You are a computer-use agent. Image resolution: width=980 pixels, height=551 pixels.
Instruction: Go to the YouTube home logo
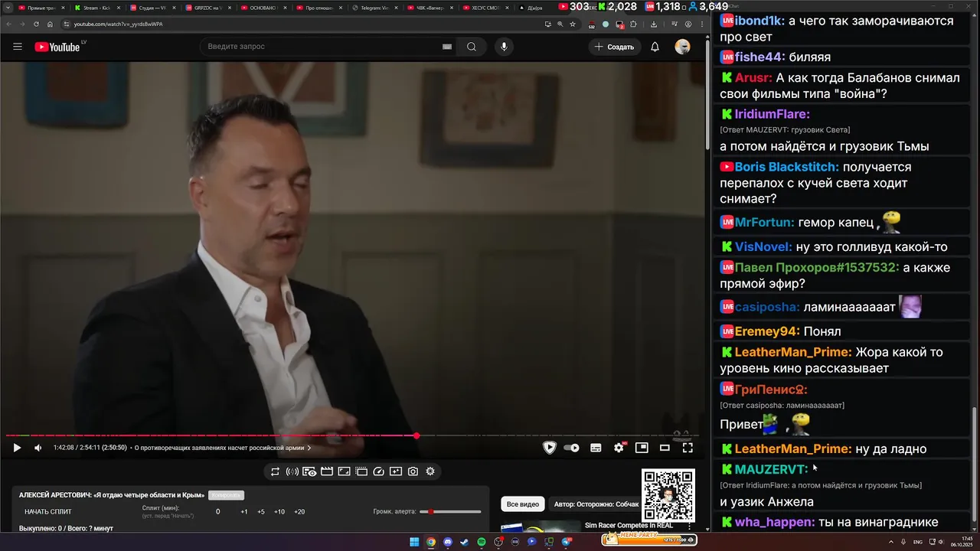click(57, 47)
